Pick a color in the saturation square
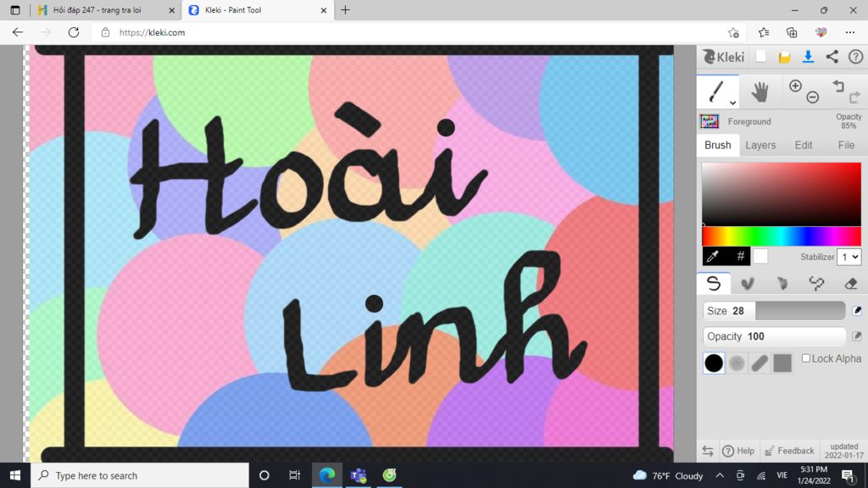This screenshot has width=868, height=488. click(x=781, y=194)
